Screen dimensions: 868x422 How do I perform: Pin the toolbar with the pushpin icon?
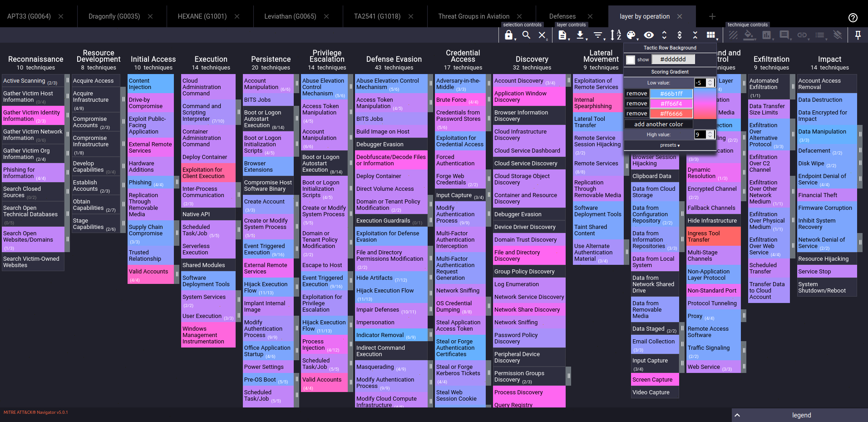coord(858,35)
